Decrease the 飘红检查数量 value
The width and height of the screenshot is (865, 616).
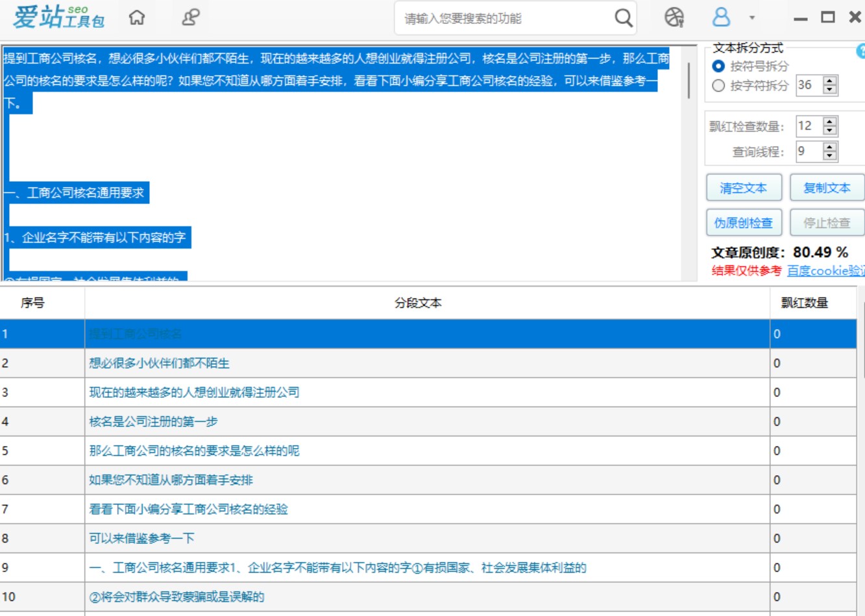point(830,130)
